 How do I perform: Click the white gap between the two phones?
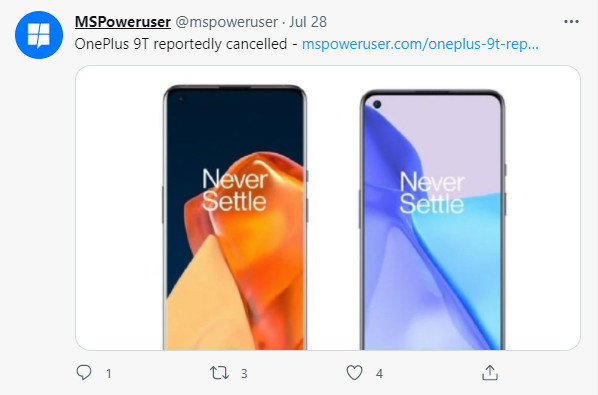pyautogui.click(x=334, y=217)
